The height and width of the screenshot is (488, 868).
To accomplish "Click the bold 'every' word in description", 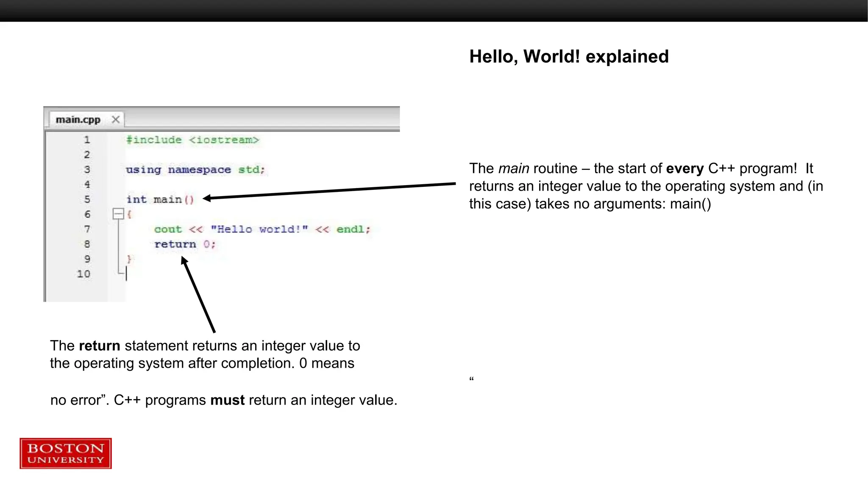I will coord(685,169).
